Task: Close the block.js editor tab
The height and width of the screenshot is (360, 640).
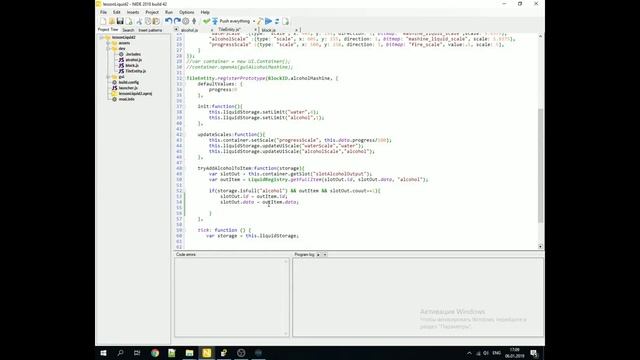Action: 297,30
